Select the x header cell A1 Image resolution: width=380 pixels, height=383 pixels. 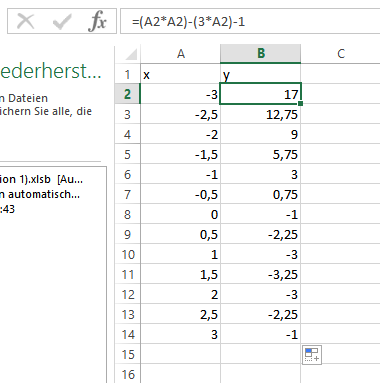180,74
